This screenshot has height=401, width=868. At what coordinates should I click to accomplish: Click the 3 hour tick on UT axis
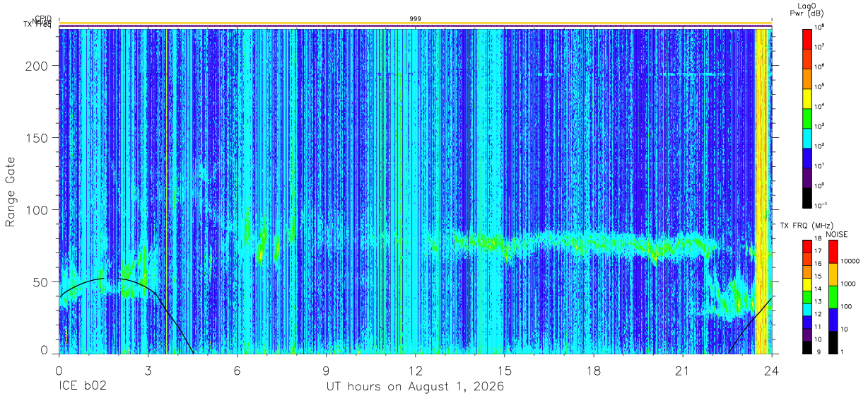(148, 371)
